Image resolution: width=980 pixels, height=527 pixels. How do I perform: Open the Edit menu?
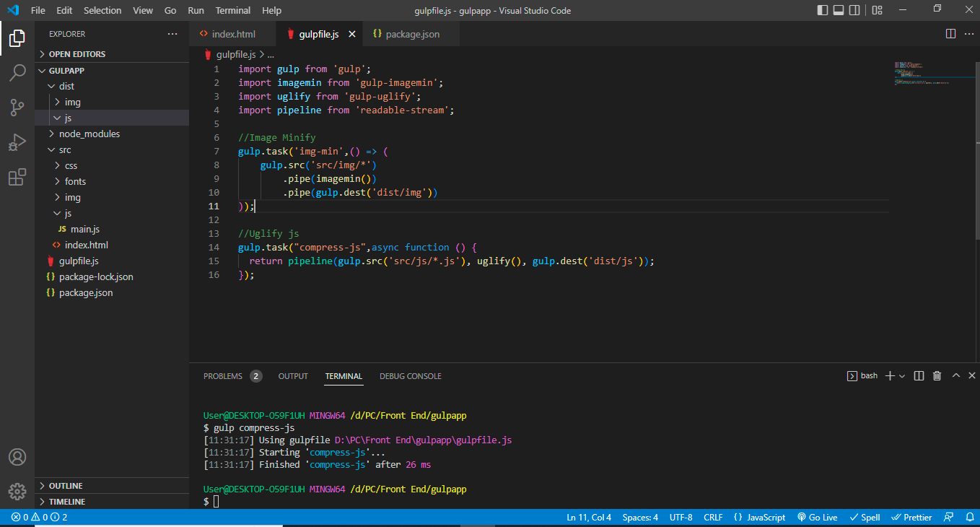tap(64, 10)
